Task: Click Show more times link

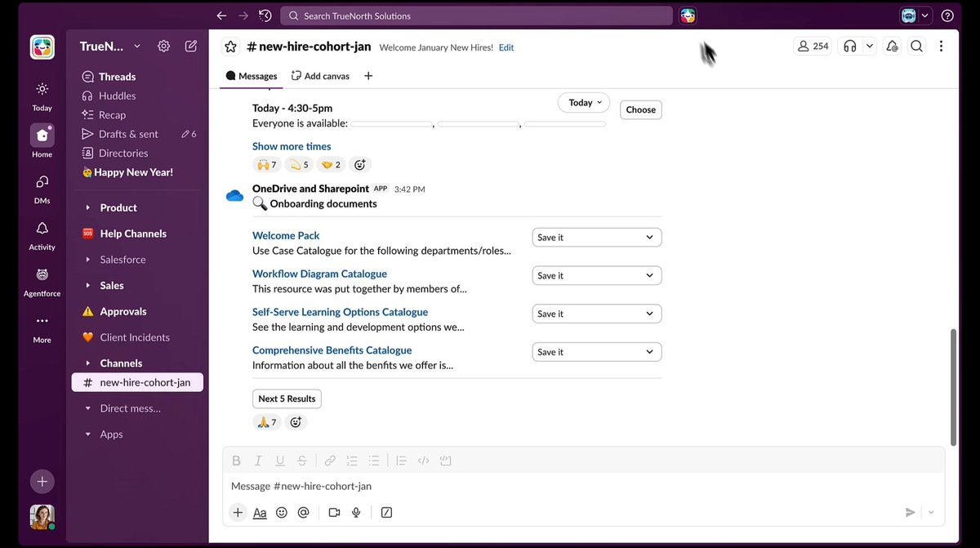Action: point(292,146)
